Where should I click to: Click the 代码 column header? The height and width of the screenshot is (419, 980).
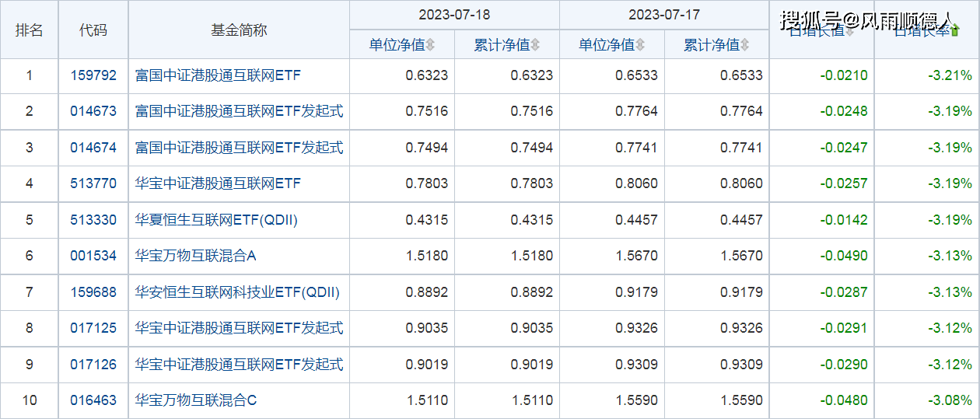tap(93, 30)
